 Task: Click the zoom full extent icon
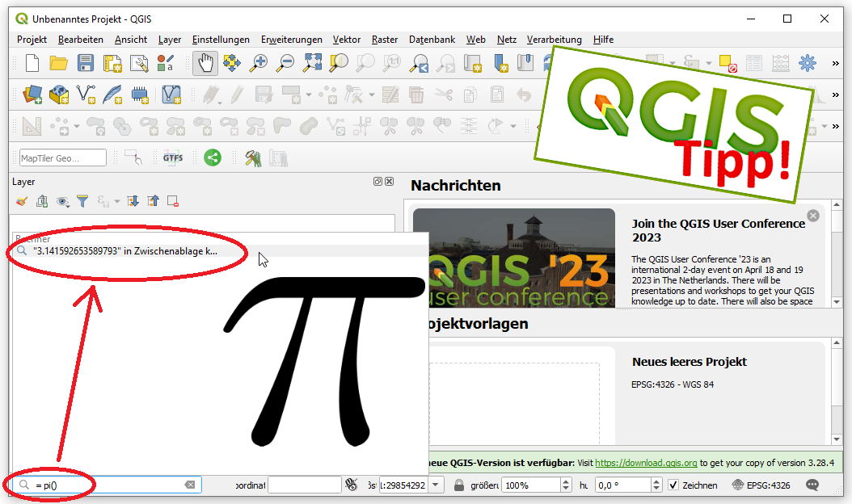[x=313, y=63]
